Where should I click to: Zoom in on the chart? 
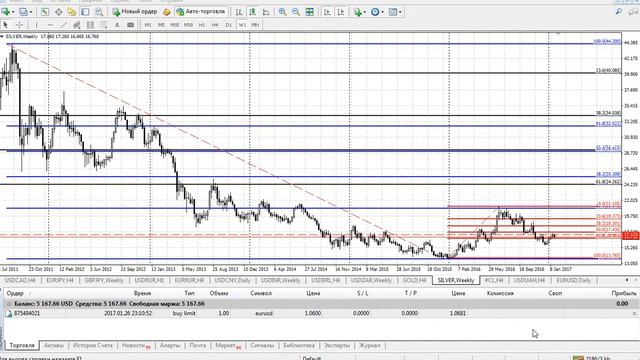point(282,12)
